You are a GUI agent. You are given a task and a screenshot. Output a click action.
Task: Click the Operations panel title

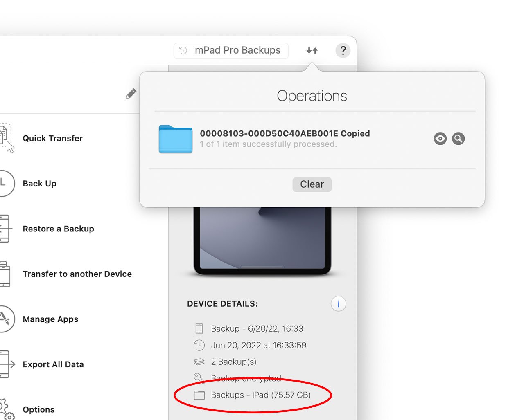[312, 96]
